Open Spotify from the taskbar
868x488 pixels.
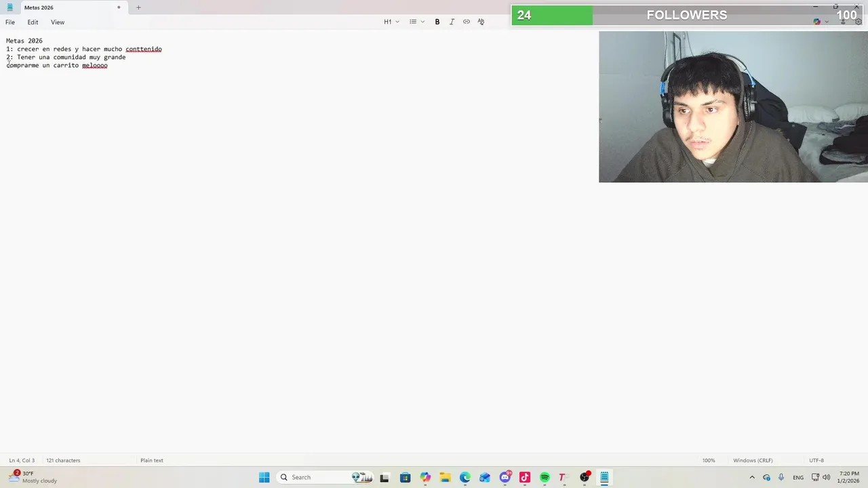[545, 477]
